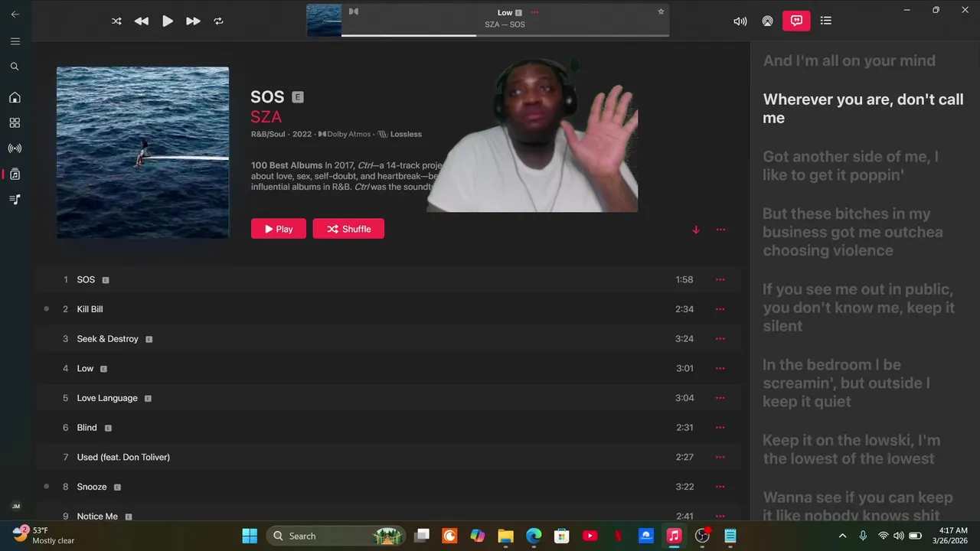Jump to lyric 'Got another side of me'

coord(851,165)
